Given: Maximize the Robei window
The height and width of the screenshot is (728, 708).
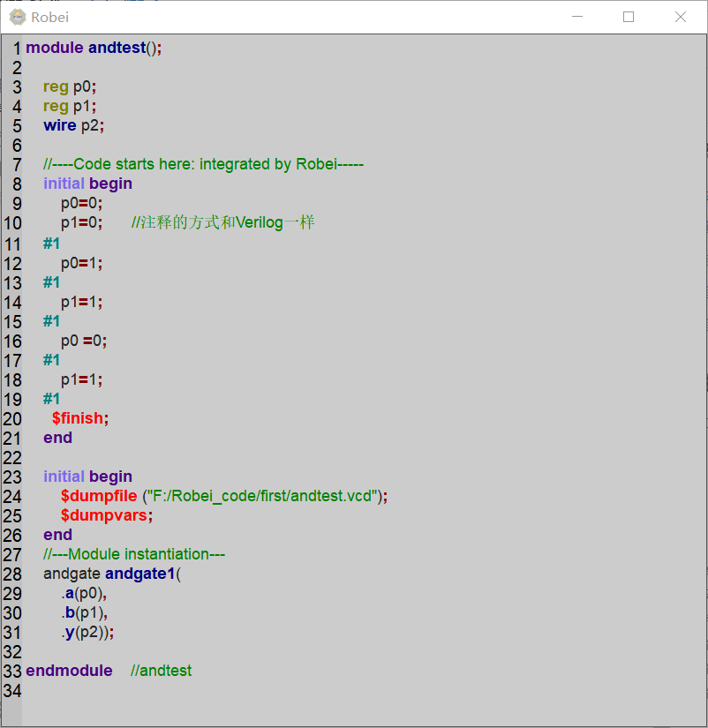Looking at the screenshot, I should pos(629,17).
